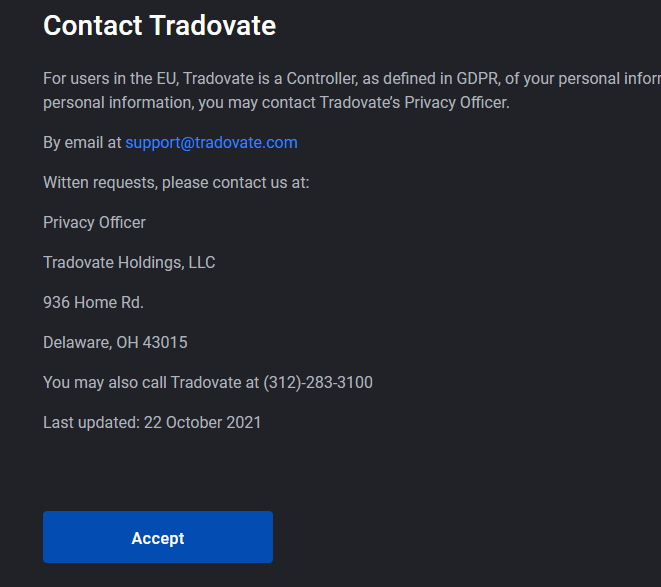The image size is (661, 587).
Task: Select the personal information, you may contact text
Action: pyautogui.click(x=179, y=103)
